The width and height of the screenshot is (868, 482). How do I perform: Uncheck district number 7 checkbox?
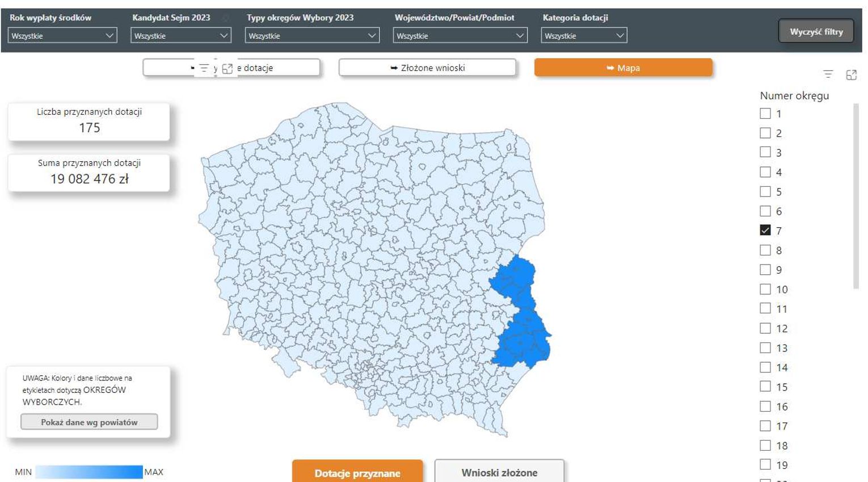(x=765, y=230)
